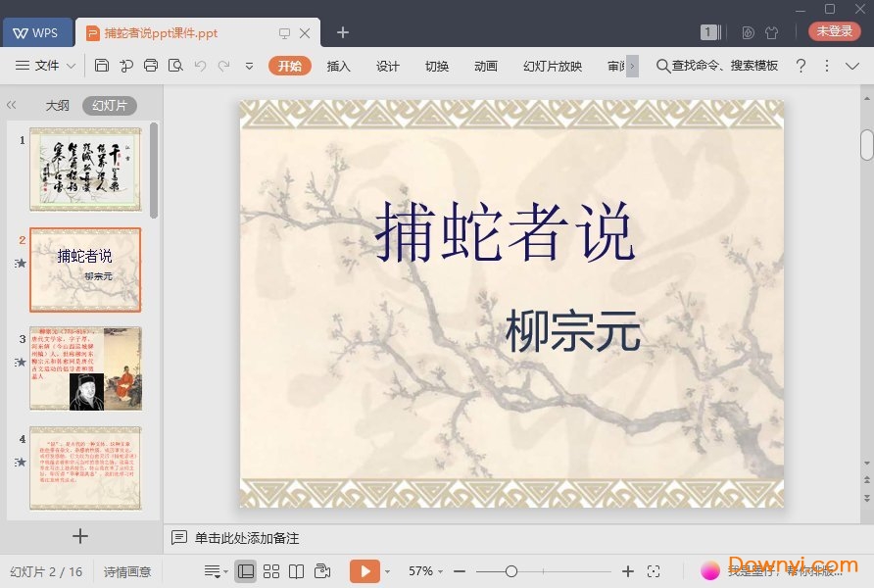The height and width of the screenshot is (588, 874).
Task: Toggle Normal view in the status bar
Action: click(x=246, y=570)
